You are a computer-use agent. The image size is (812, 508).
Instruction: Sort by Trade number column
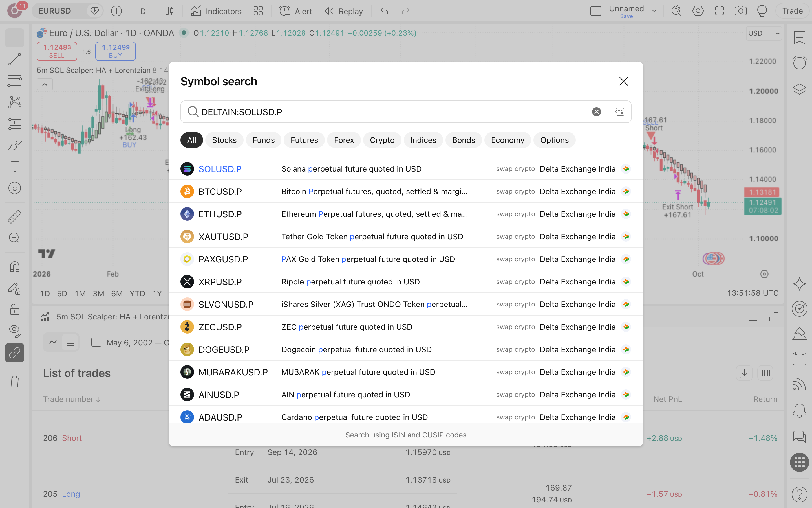(72, 399)
